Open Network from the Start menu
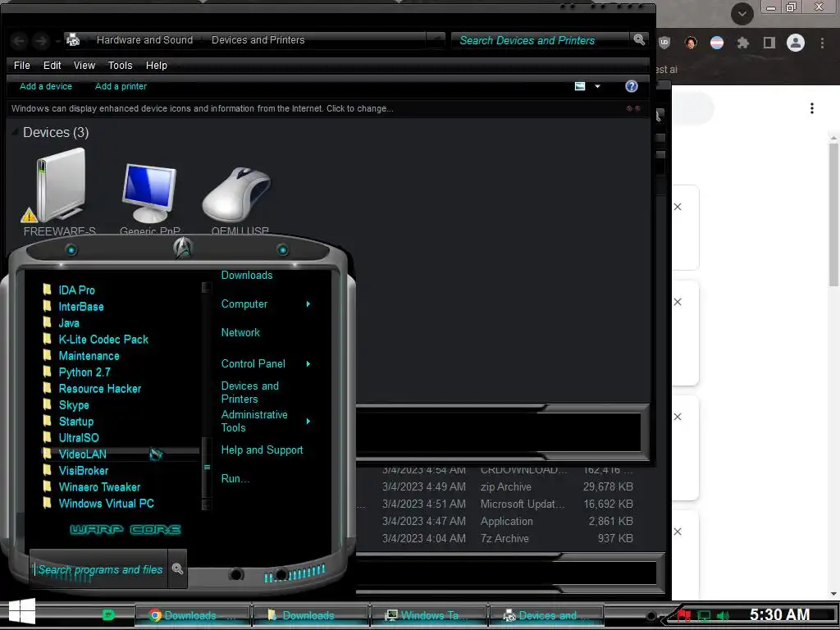Viewport: 840px width, 630px height. 240,333
